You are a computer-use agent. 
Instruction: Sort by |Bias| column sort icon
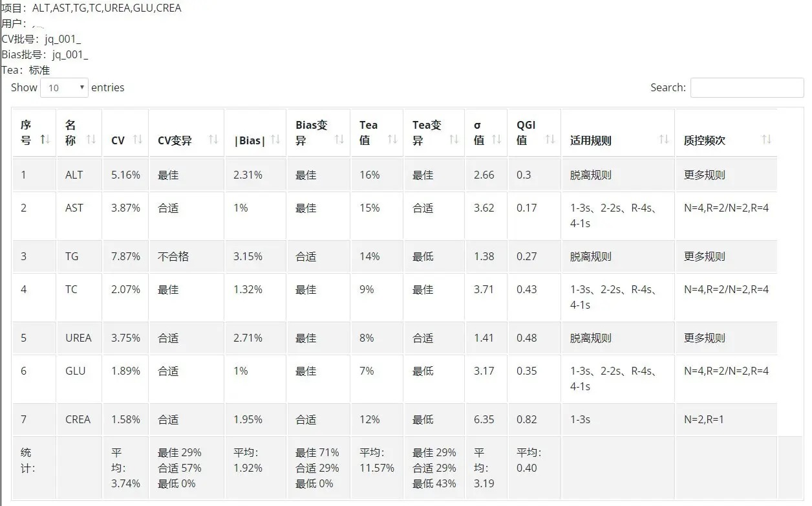click(x=275, y=139)
